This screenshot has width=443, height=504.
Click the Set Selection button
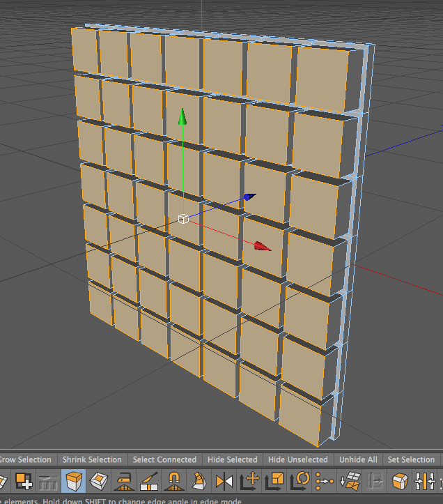coord(411,459)
